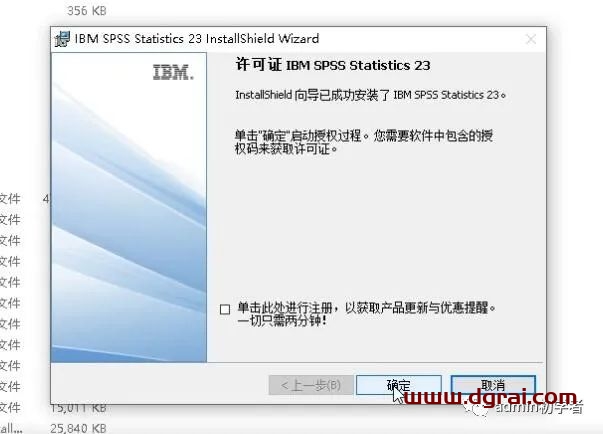Click the installer icon in title bar
The image size is (603, 434).
click(x=62, y=39)
